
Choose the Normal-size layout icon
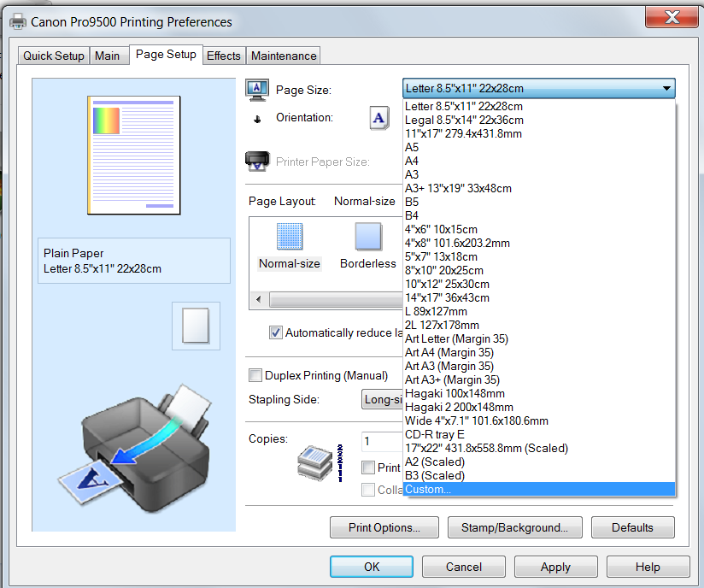point(290,236)
